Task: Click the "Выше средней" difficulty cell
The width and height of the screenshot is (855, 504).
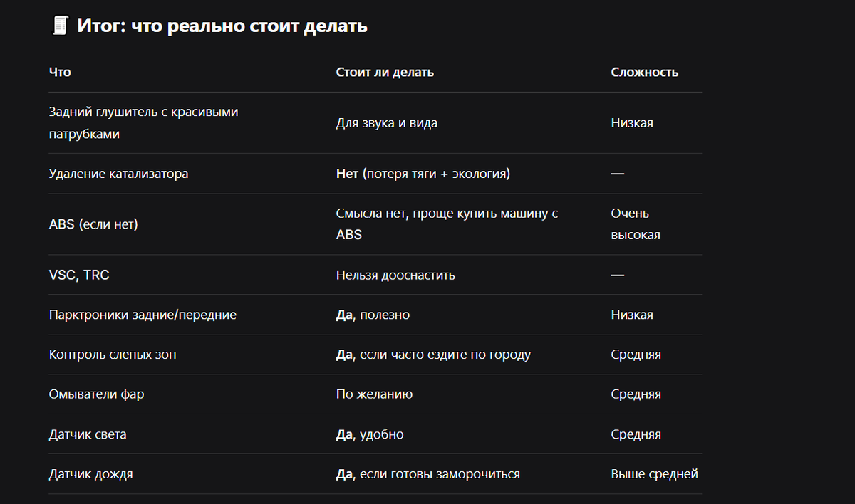Action: (654, 474)
